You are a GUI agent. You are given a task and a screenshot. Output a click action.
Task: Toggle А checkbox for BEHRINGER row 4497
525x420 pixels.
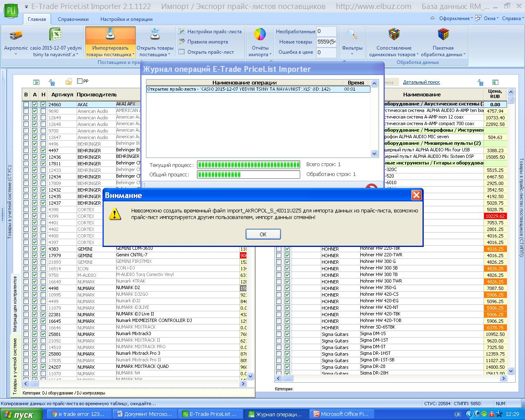pyautogui.click(x=34, y=151)
